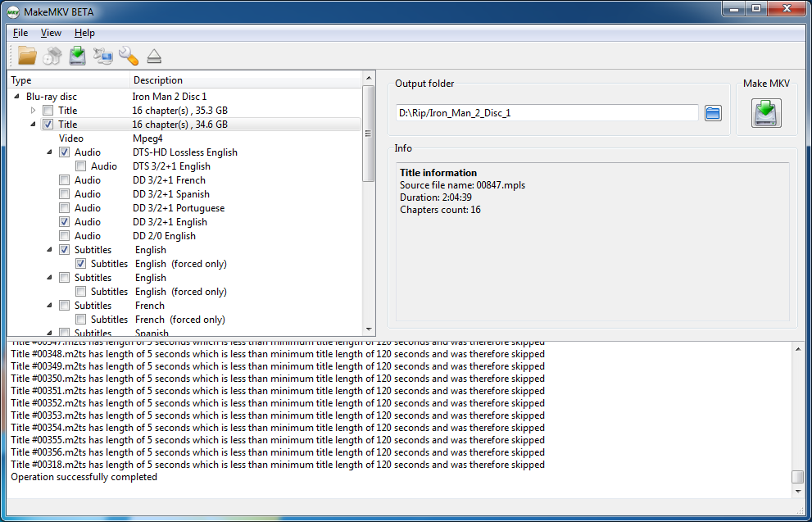The width and height of the screenshot is (812, 522).
Task: Open files with the folder toolbar icon
Action: tap(27, 56)
